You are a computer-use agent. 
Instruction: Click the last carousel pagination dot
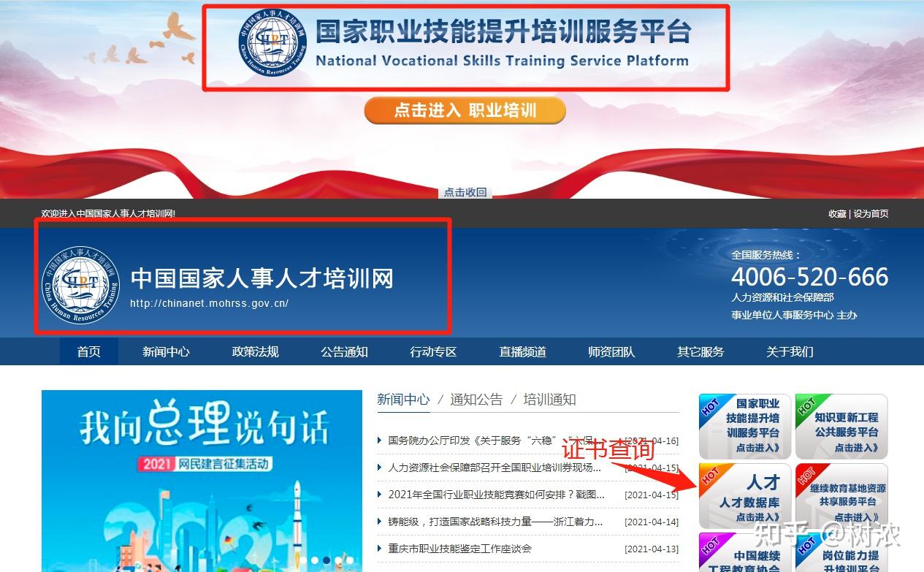[x=350, y=560]
